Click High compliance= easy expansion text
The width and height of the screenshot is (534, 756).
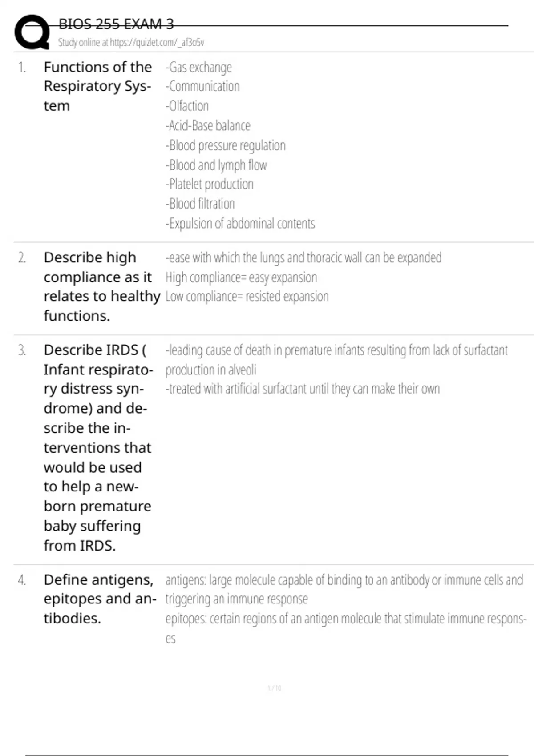tap(241, 277)
